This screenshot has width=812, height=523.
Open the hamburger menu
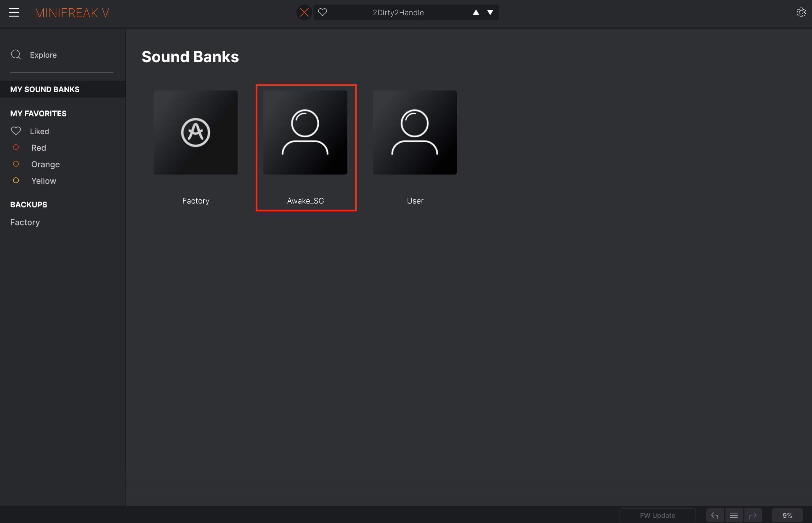point(14,12)
